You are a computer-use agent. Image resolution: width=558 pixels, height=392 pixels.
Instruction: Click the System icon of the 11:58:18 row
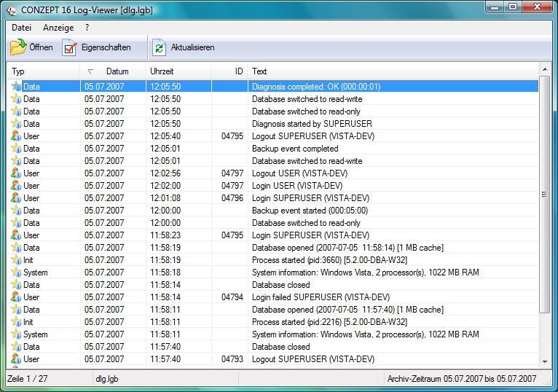16,273
